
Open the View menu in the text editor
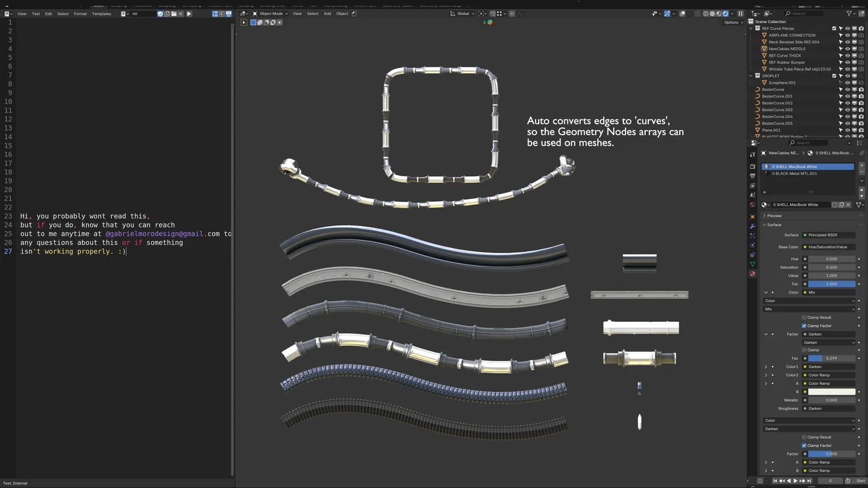tap(22, 14)
